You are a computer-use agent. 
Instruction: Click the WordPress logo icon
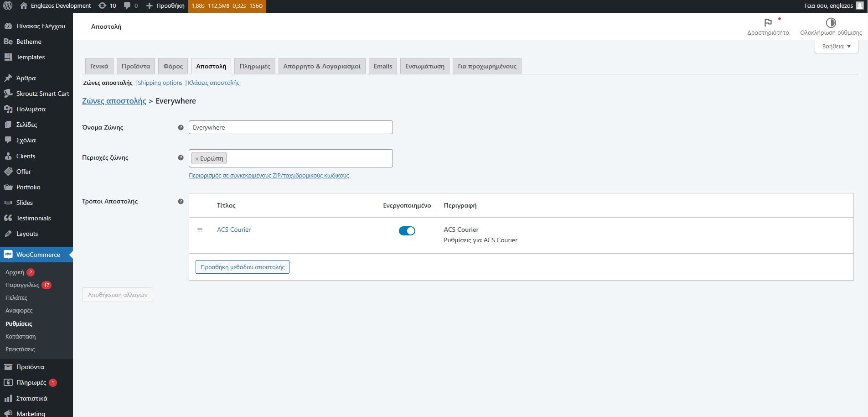point(8,6)
